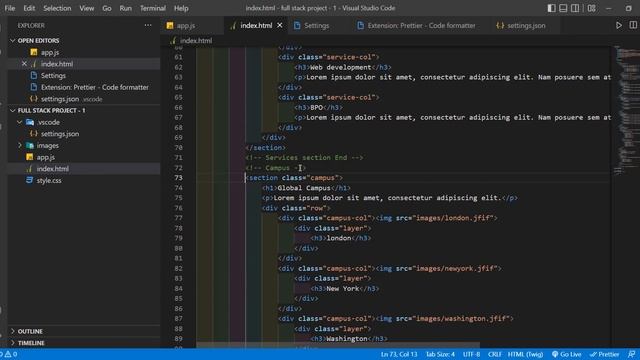640x360 pixels.
Task: Collapse the .vscode folder
Action: [19, 122]
